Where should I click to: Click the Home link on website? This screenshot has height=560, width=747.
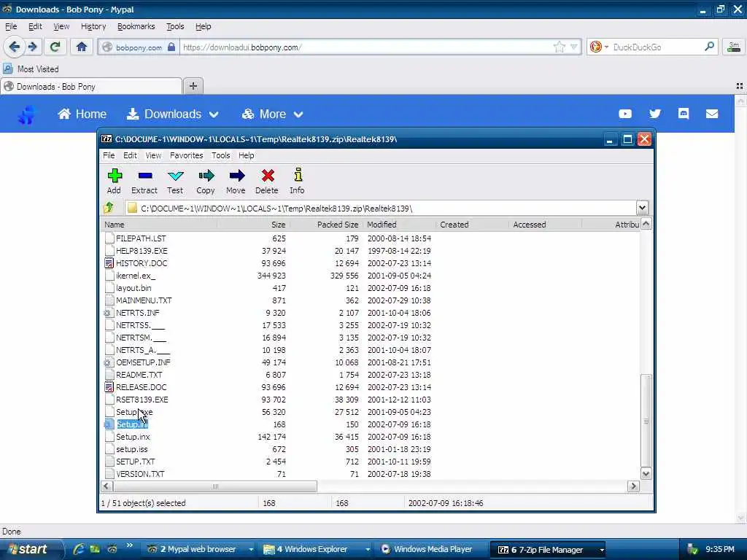(82, 114)
